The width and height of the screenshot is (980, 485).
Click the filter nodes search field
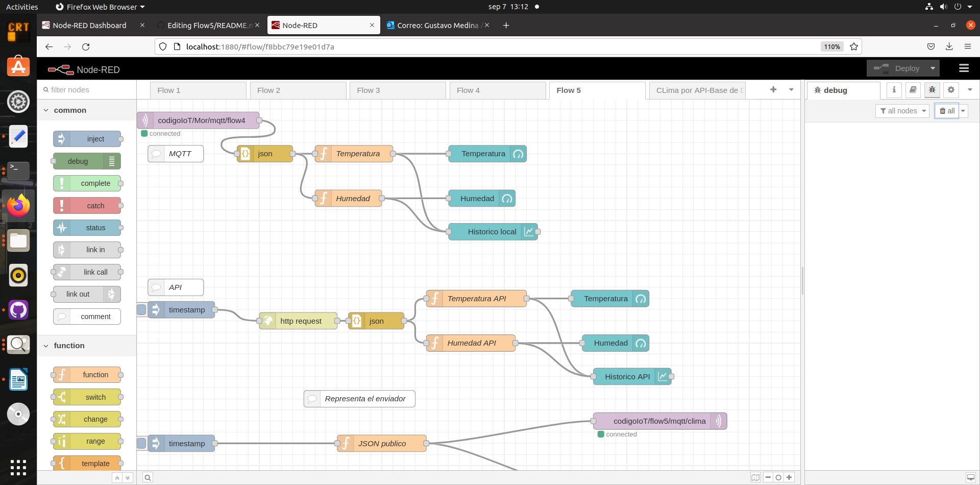pyautogui.click(x=87, y=90)
